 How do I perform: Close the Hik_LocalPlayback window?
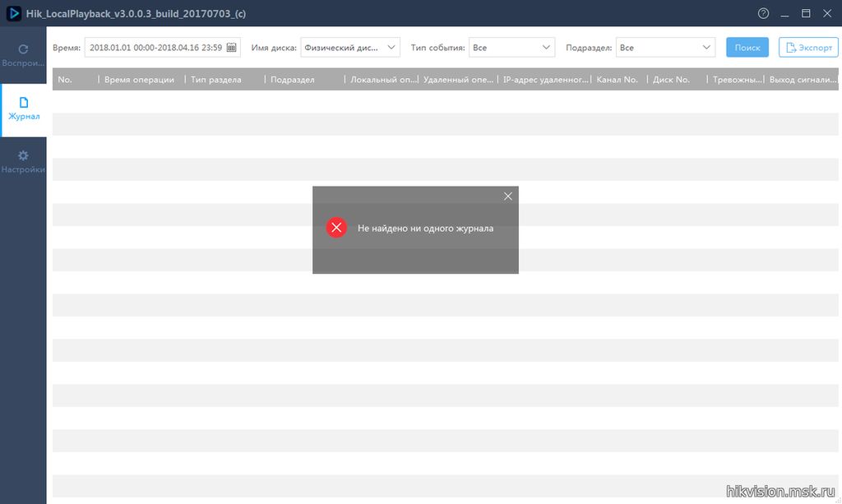click(x=827, y=13)
